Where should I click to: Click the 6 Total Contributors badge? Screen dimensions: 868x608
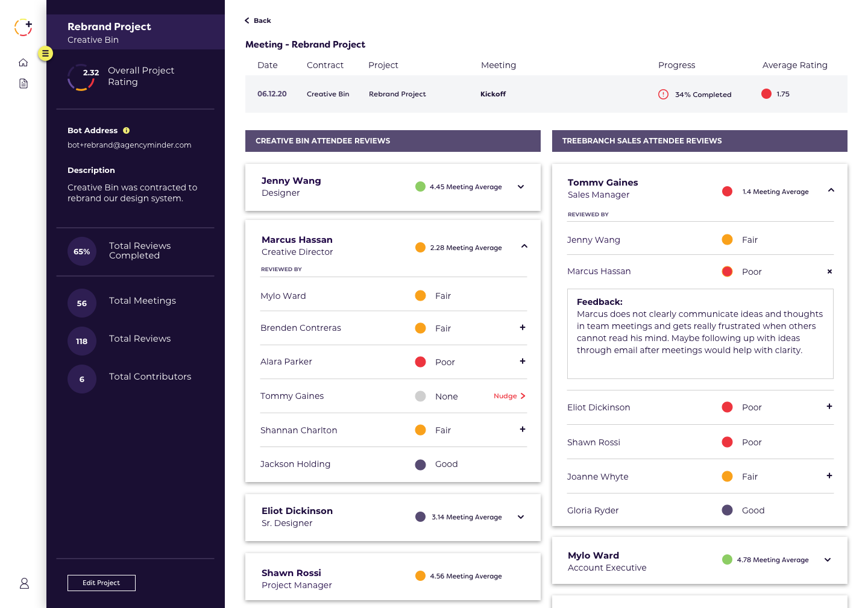[x=82, y=379]
